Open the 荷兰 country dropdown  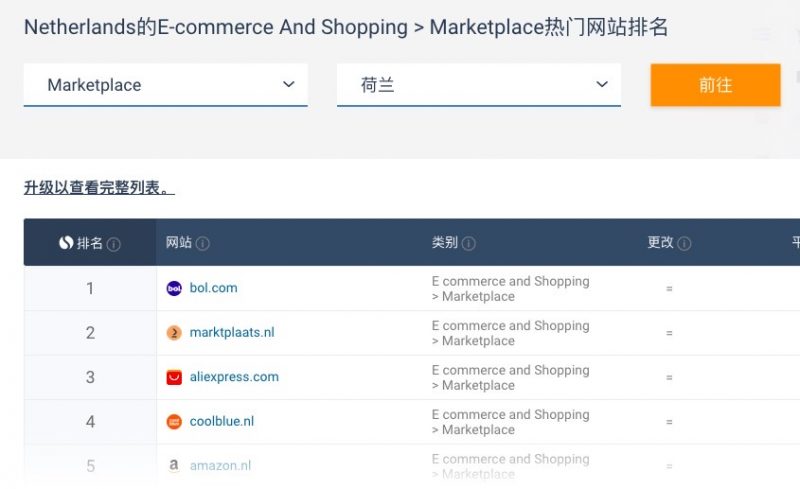(479, 85)
